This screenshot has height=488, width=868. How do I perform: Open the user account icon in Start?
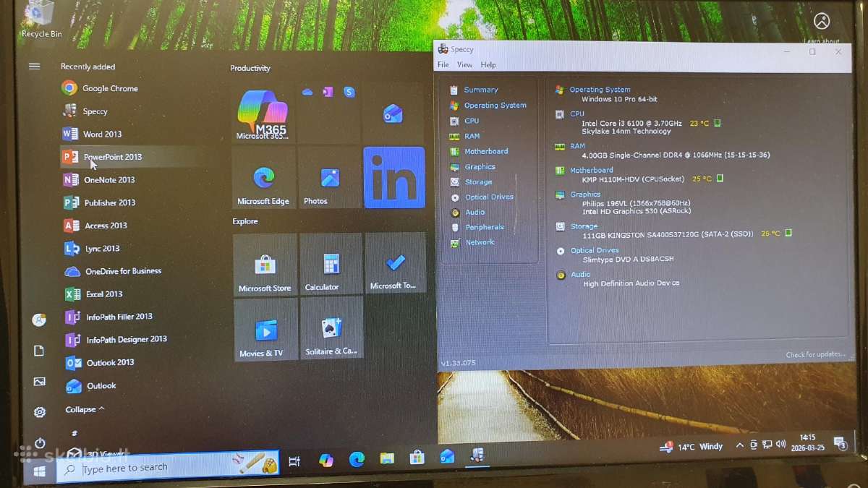coord(39,320)
